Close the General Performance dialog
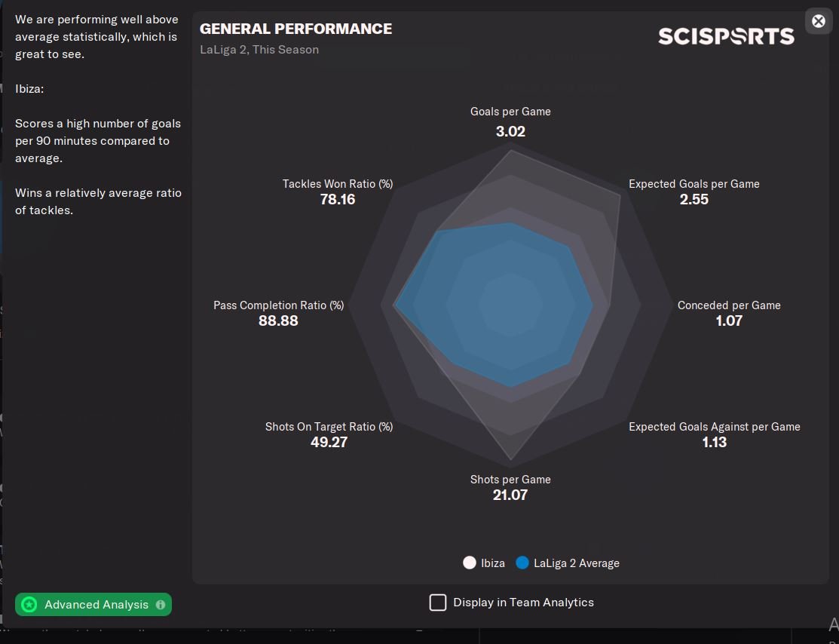The image size is (839, 644). click(x=818, y=21)
